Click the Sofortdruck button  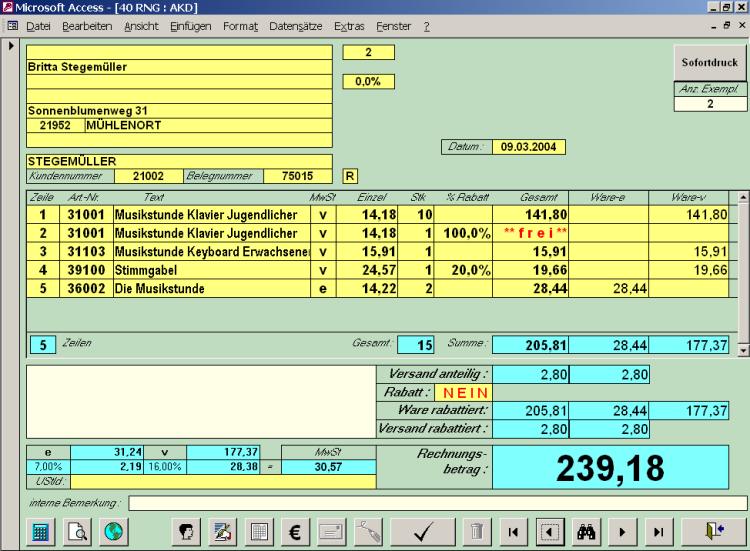click(x=709, y=62)
